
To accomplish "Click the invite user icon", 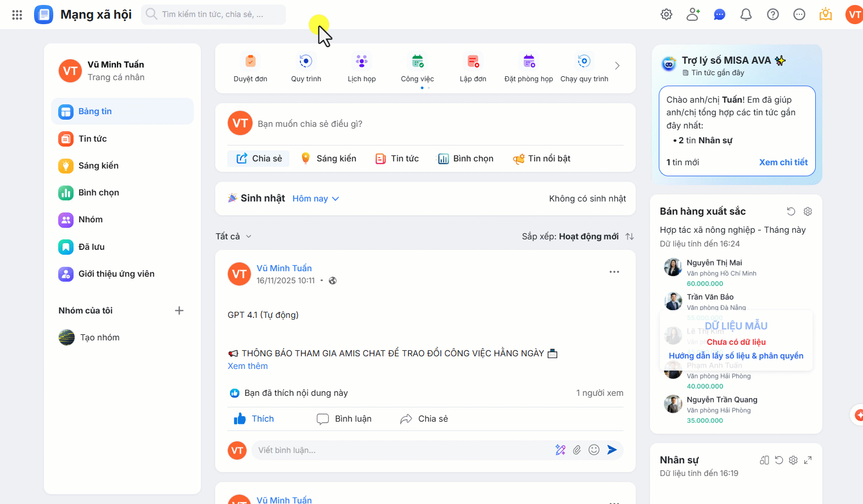I will [693, 15].
